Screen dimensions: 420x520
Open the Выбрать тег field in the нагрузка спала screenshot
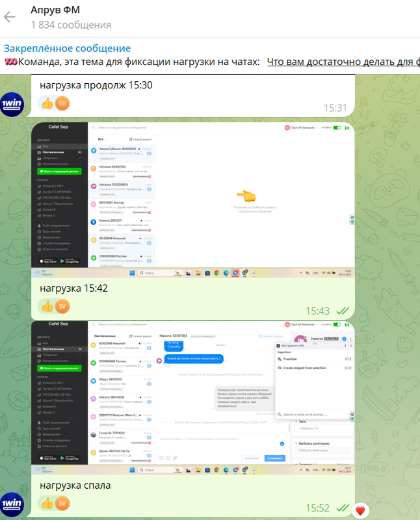click(x=322, y=428)
